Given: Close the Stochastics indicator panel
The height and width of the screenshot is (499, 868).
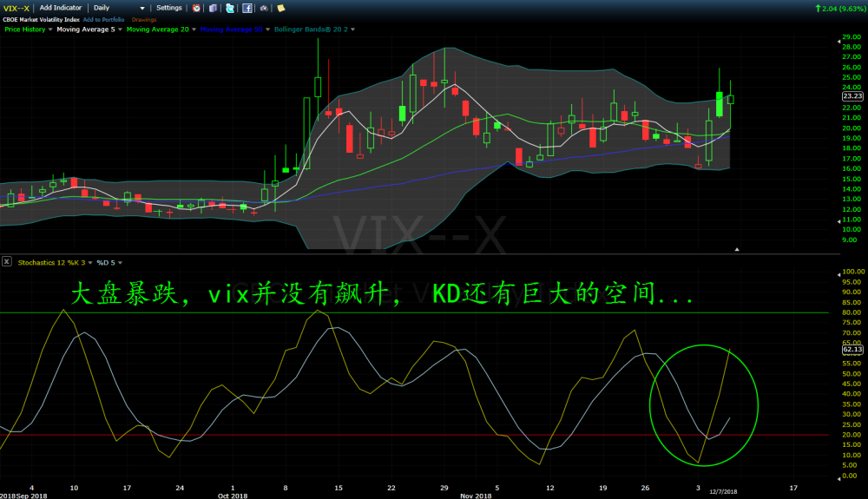Looking at the screenshot, I should click(7, 261).
